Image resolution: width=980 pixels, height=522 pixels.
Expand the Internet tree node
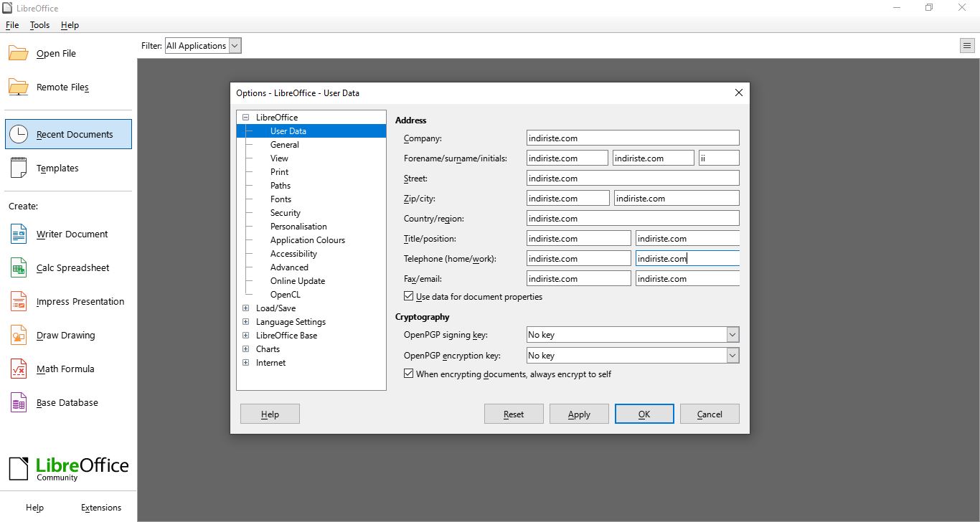[x=246, y=362]
